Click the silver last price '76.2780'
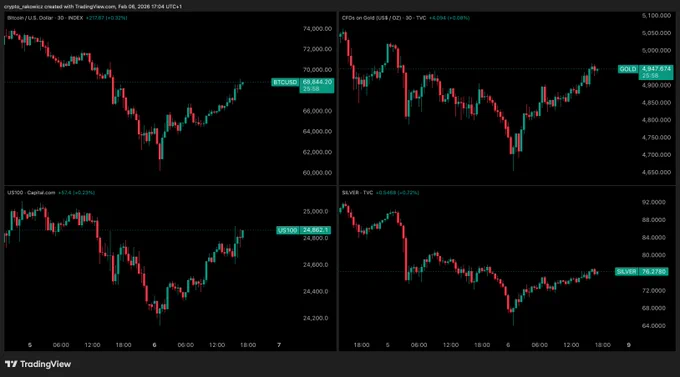The height and width of the screenshot is (377, 680). (x=654, y=272)
